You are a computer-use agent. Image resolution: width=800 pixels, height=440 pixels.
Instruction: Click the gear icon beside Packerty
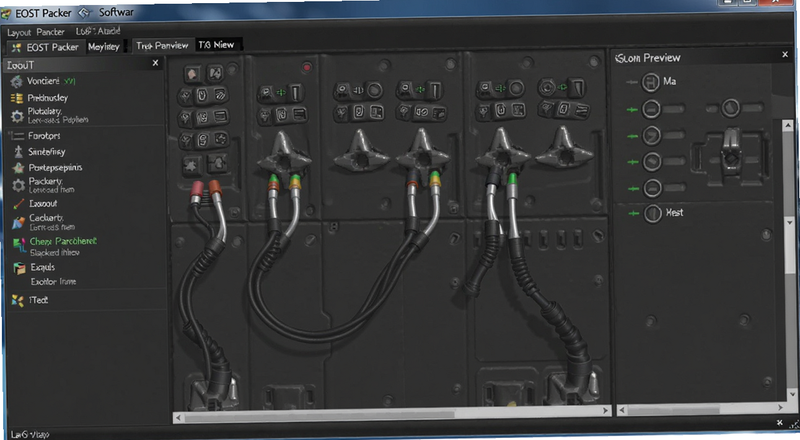[18, 185]
